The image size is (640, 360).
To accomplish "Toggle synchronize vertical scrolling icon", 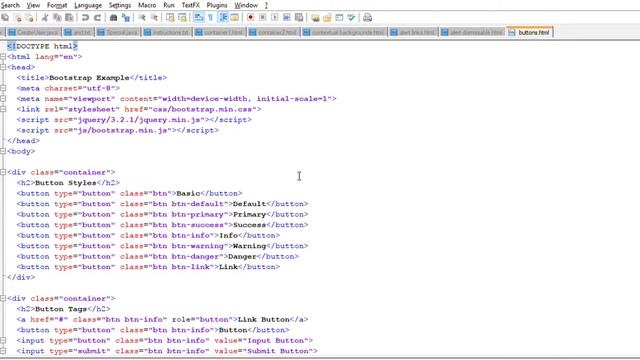I will (x=170, y=18).
